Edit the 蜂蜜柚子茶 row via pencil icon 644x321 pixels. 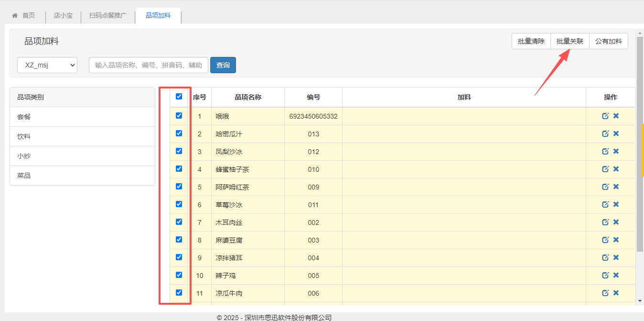pyautogui.click(x=605, y=169)
